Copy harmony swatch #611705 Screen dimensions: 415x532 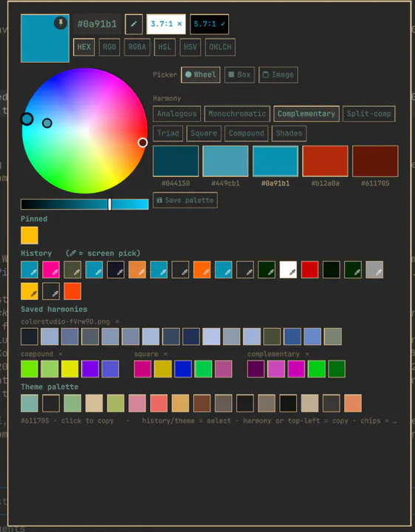(x=375, y=161)
